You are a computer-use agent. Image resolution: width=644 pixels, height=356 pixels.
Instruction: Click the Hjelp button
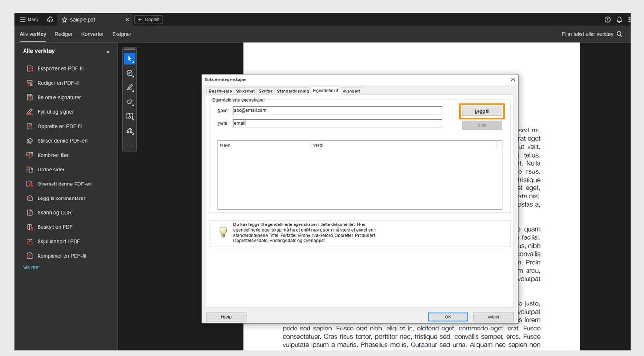[226, 317]
